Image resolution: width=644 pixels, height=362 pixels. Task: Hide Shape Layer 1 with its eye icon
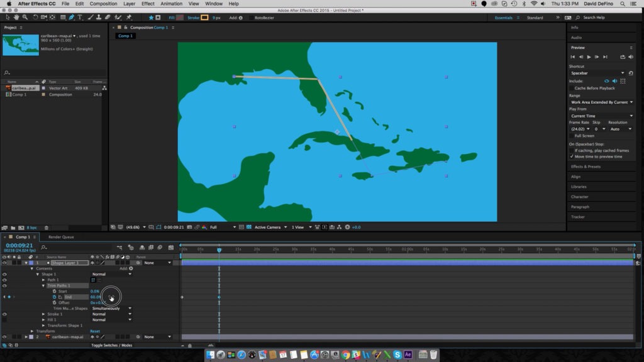[4, 263]
